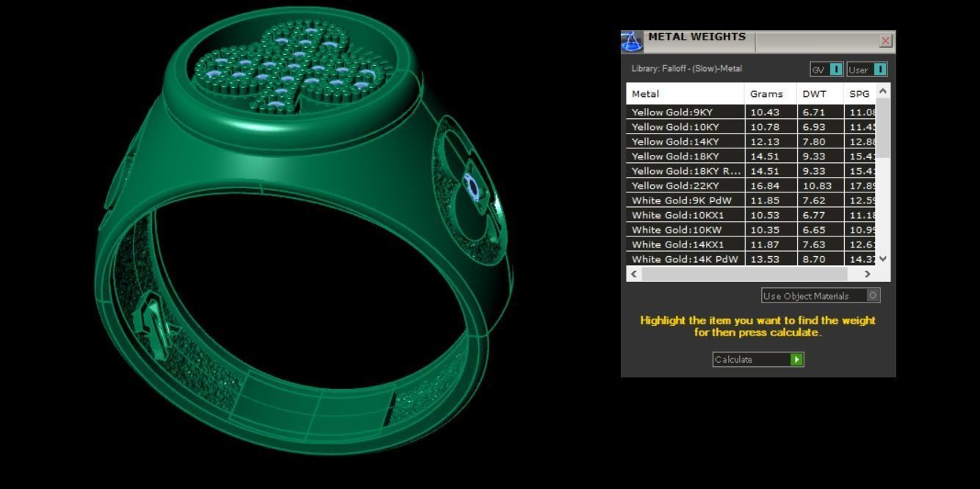
Task: Click the 6.77 DWT value
Action: click(814, 215)
